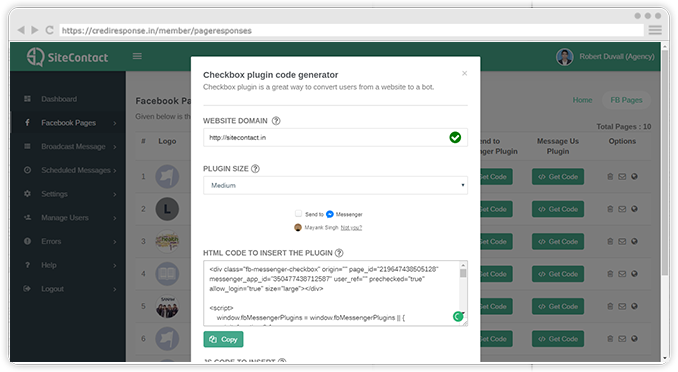Click the Grammarly icon in code box
Screen dimensions: 678x372
click(458, 317)
